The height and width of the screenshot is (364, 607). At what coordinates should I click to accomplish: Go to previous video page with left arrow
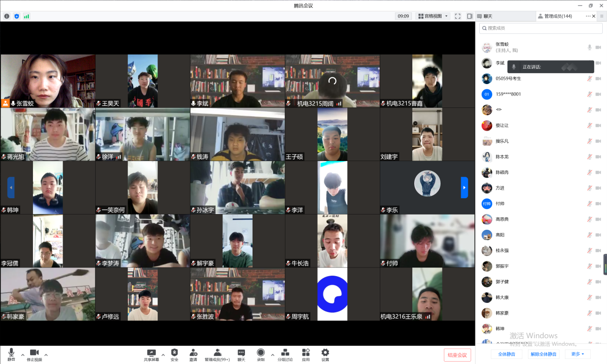coord(11,187)
